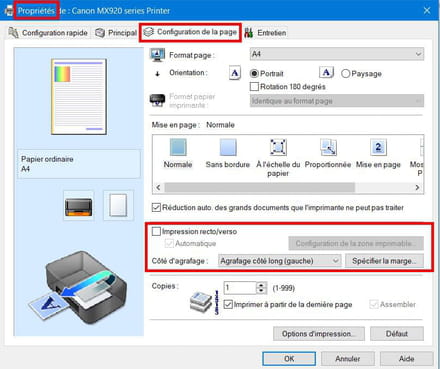Choose the Proportionnée layout icon

pyautogui.click(x=328, y=147)
